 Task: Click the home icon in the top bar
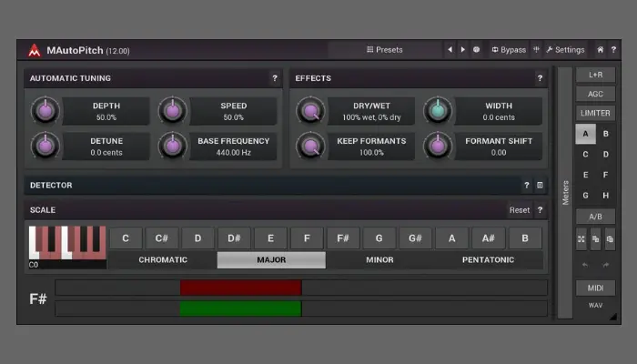pos(600,50)
